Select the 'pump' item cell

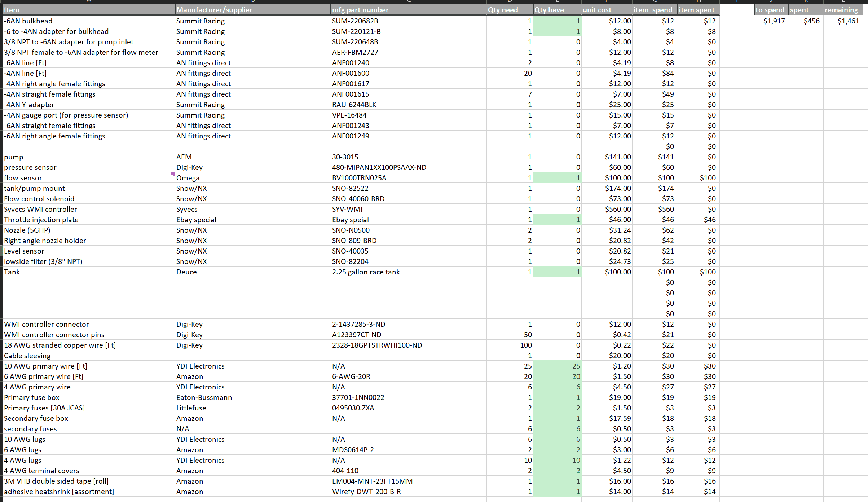pyautogui.click(x=89, y=157)
